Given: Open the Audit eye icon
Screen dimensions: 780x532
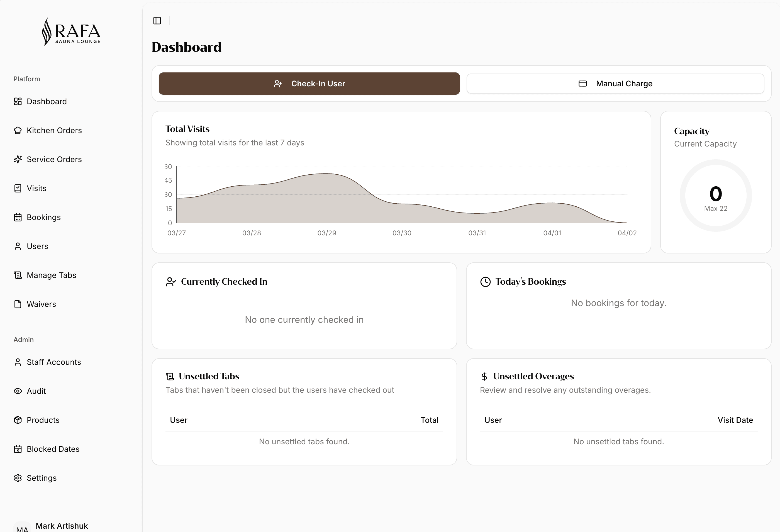Looking at the screenshot, I should coord(18,391).
